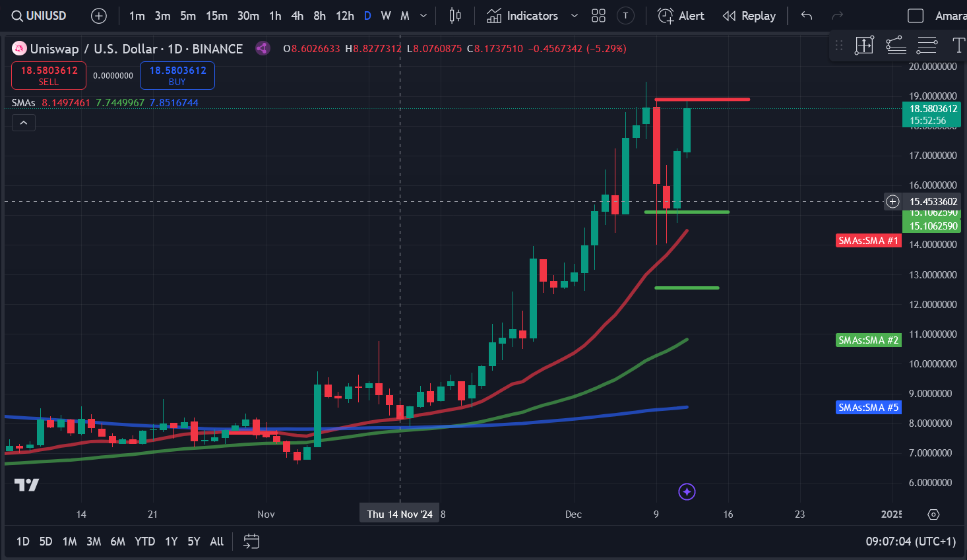
Task: Start bar Replay mode
Action: [749, 16]
